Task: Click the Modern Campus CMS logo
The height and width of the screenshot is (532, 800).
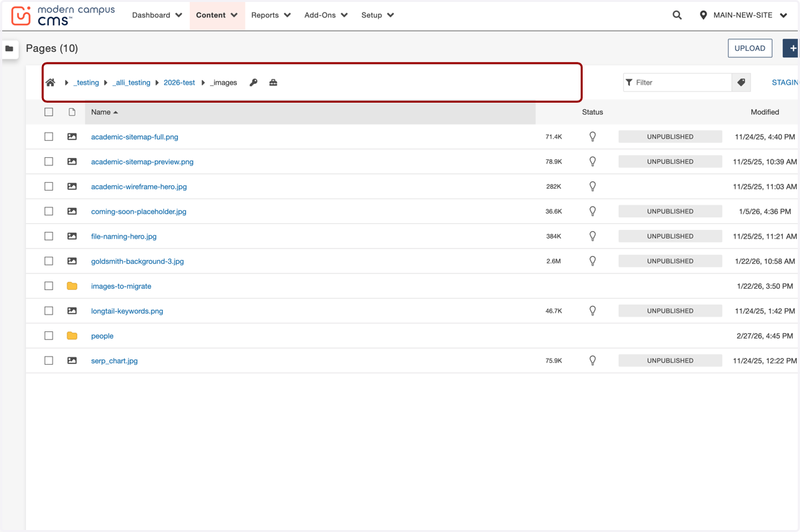Action: 63,15
